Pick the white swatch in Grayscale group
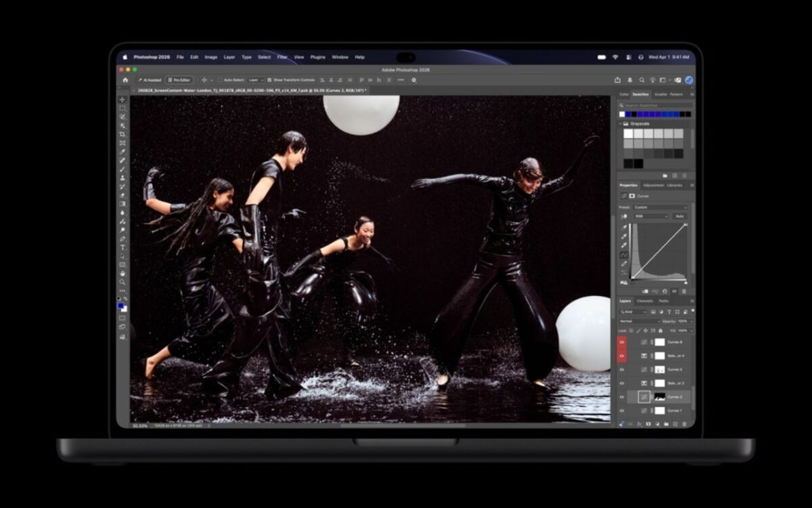 pyautogui.click(x=629, y=134)
